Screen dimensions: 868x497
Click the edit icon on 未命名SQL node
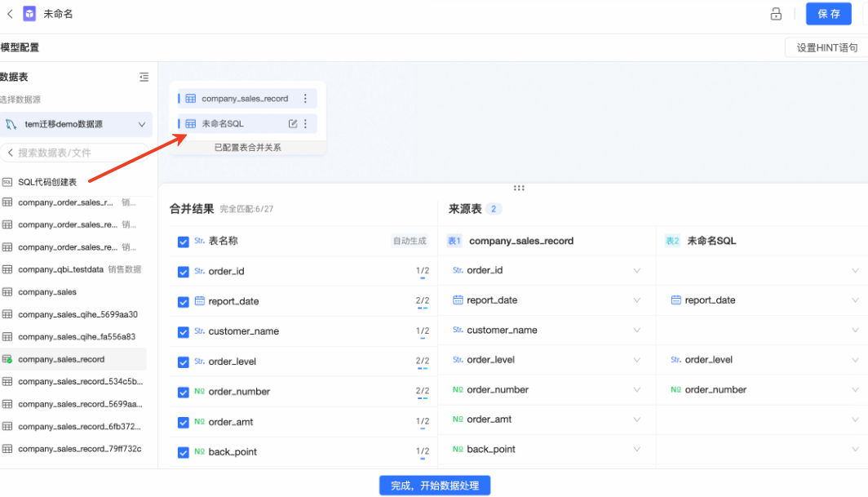tap(293, 124)
